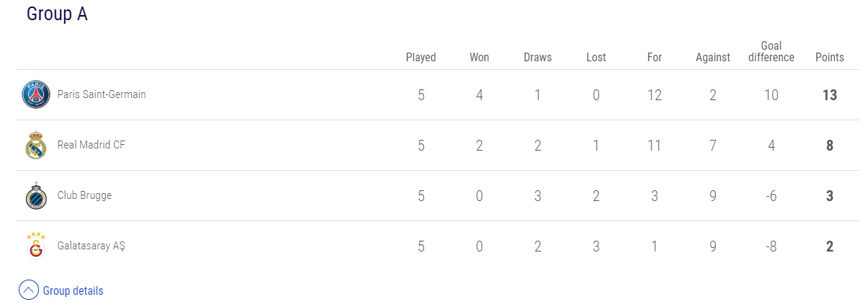Screen dimensions: 868x307
Task: Open the Group details link
Action: pyautogui.click(x=73, y=291)
